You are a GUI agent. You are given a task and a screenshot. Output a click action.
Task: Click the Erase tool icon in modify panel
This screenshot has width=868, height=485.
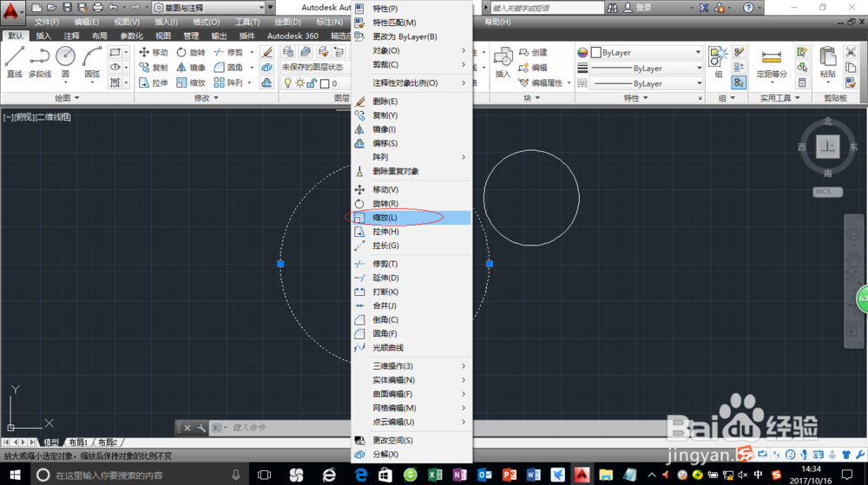[266, 53]
